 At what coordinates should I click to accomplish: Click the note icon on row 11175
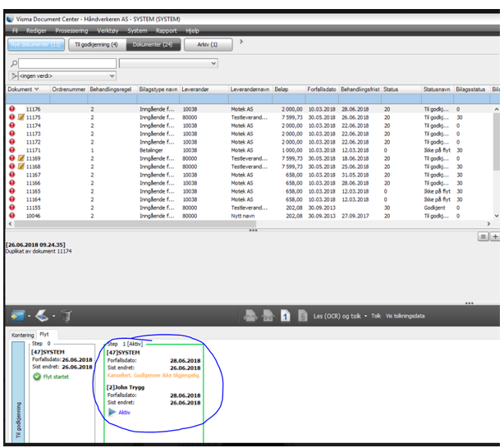coord(21,117)
